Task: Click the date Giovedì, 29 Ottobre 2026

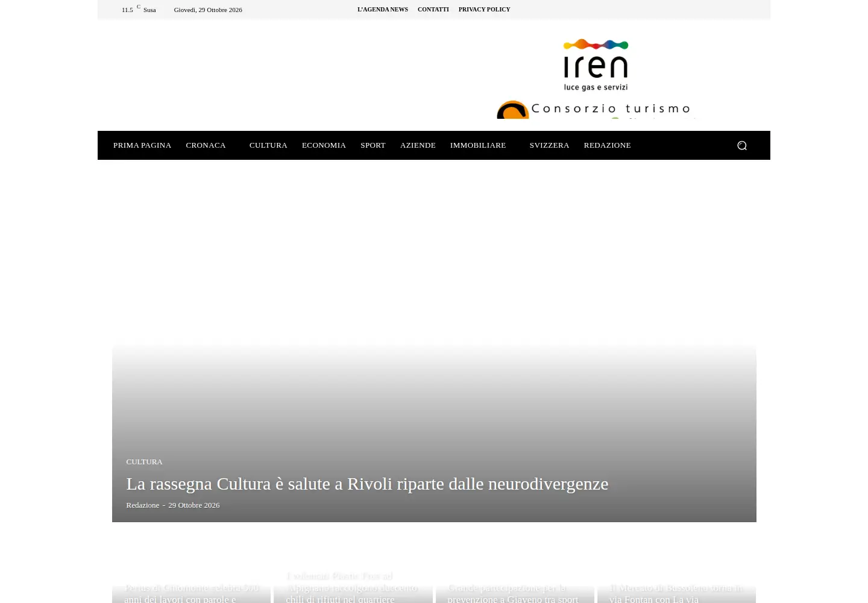Action: [x=208, y=10]
